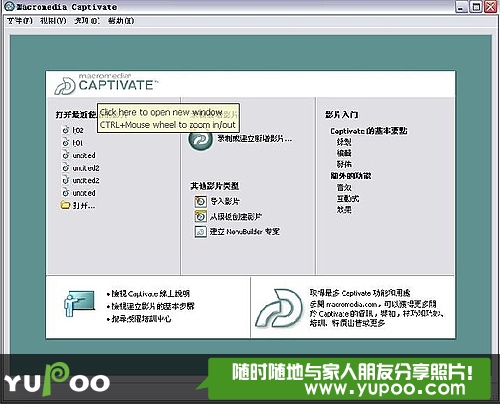
Task: Click the large Macromedia logo at bottom right
Action: (279, 308)
